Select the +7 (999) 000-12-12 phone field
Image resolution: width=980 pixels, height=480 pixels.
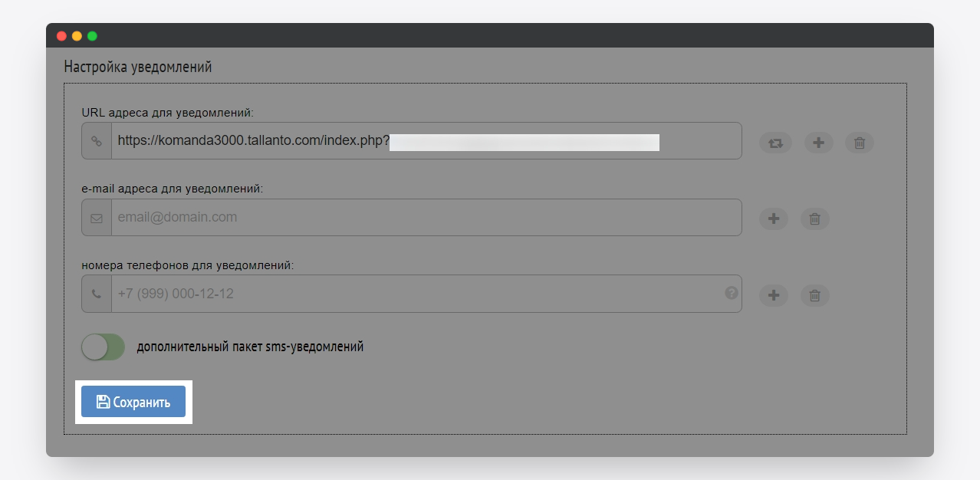pos(414,294)
